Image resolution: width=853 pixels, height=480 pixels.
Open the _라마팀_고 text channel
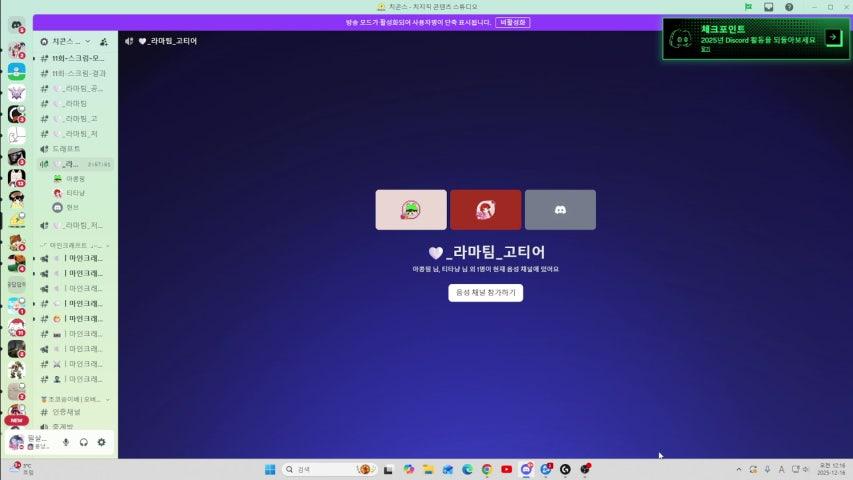[73, 119]
